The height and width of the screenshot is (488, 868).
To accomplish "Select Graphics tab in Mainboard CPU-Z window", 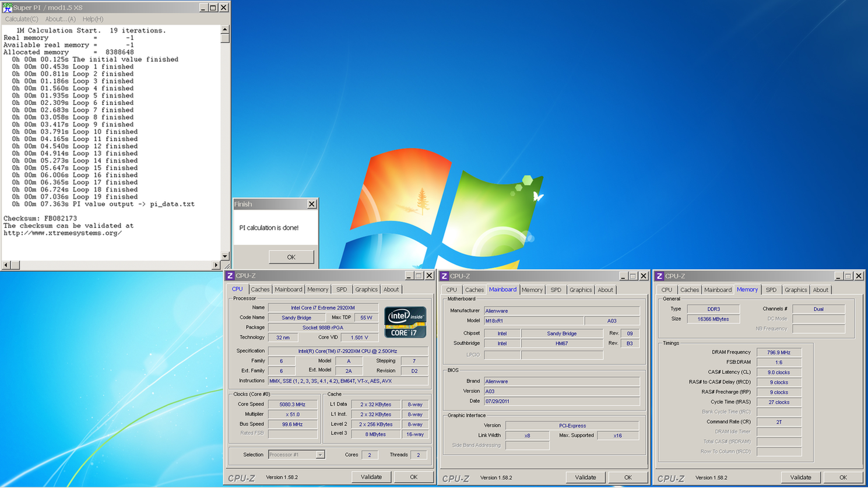I will click(x=581, y=290).
